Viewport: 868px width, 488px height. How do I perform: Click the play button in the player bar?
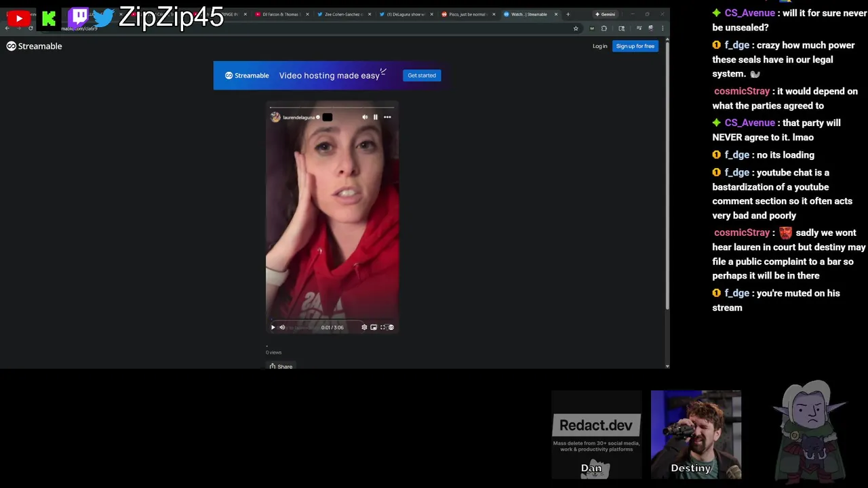tap(273, 327)
